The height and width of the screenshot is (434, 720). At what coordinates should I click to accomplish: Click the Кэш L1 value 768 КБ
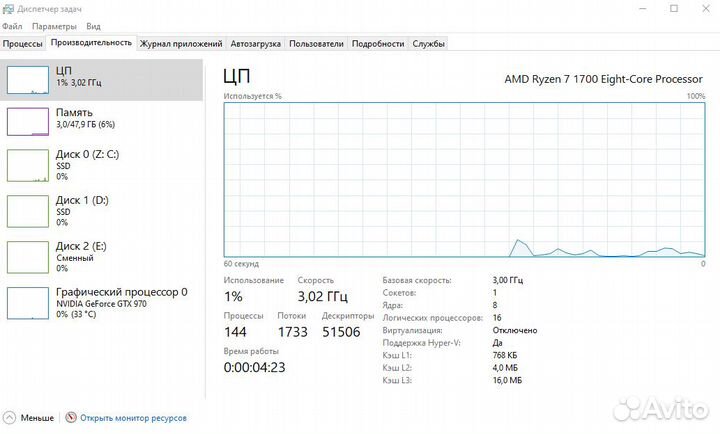pyautogui.click(x=505, y=355)
